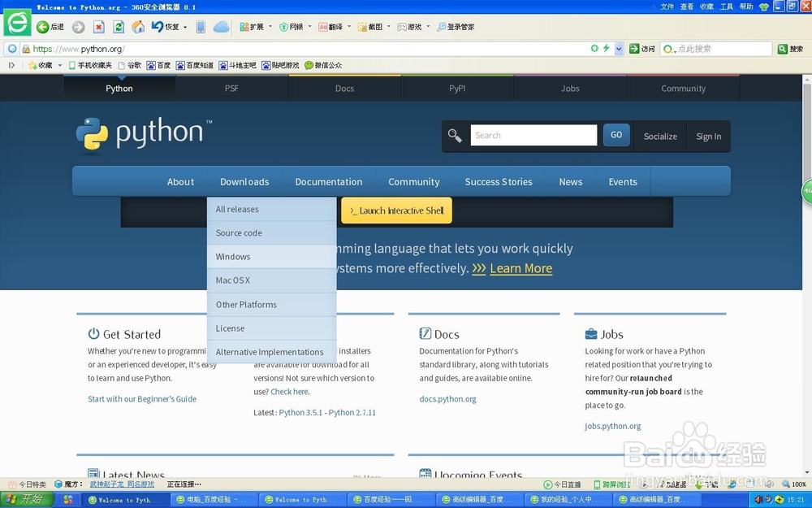Click the green 搜索 search button
The width and height of the screenshot is (812, 508).
[790, 49]
